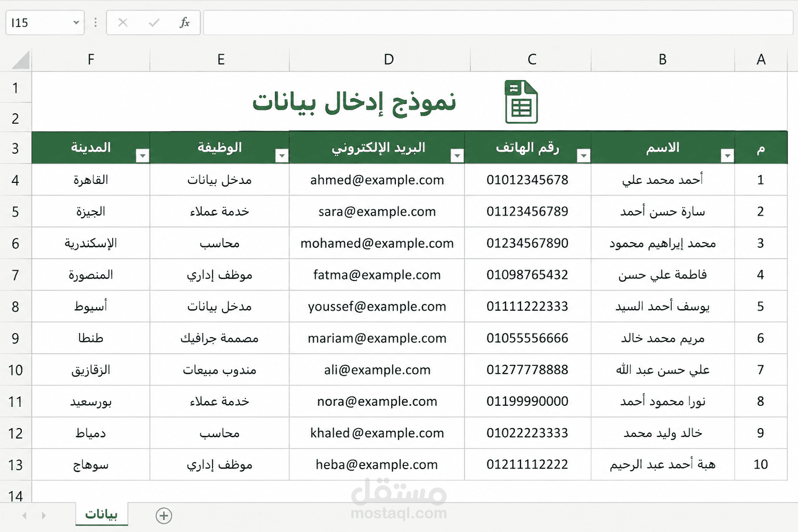Click phone cell 01123456789

coord(528,211)
